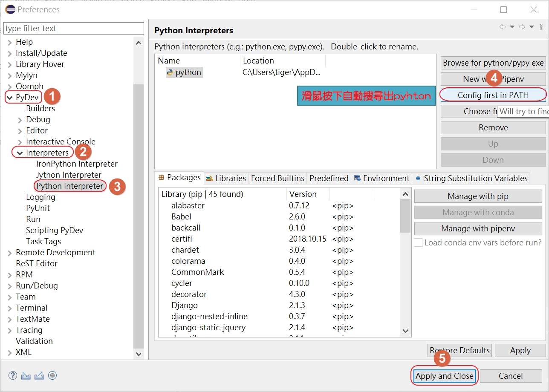
Task: Click the Remove interpreter button
Action: (x=493, y=127)
